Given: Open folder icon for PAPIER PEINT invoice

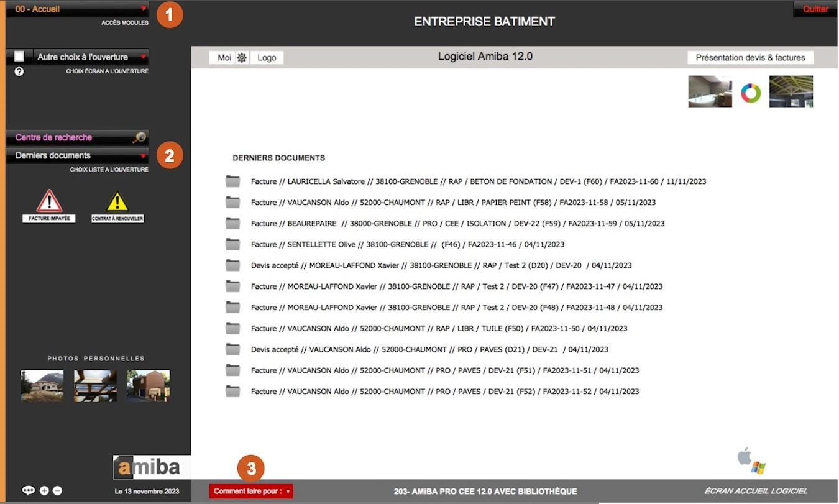Looking at the screenshot, I should click(233, 202).
